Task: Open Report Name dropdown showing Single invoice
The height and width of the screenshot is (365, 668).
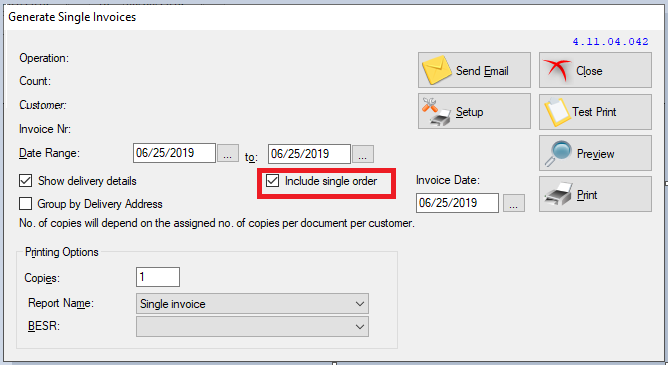Action: pos(252,304)
